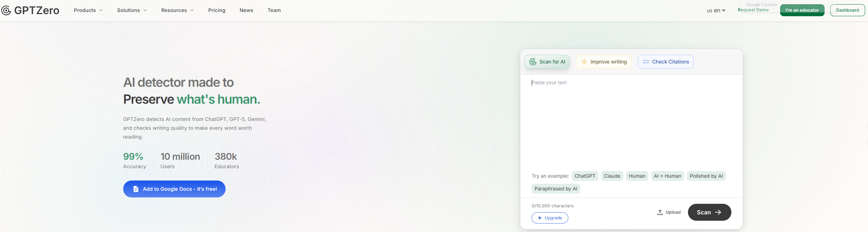Click the lightning bolt Upgrade icon
The image size is (868, 232).
(540, 218)
